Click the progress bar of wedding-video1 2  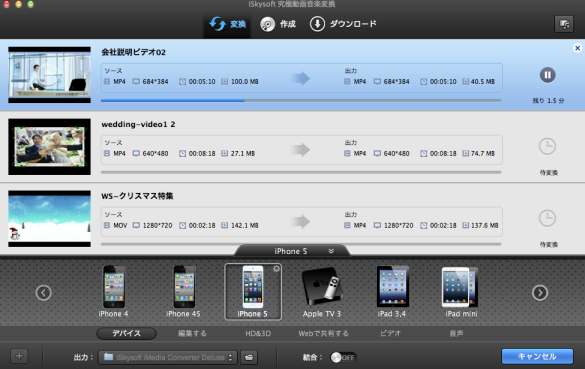(301, 172)
